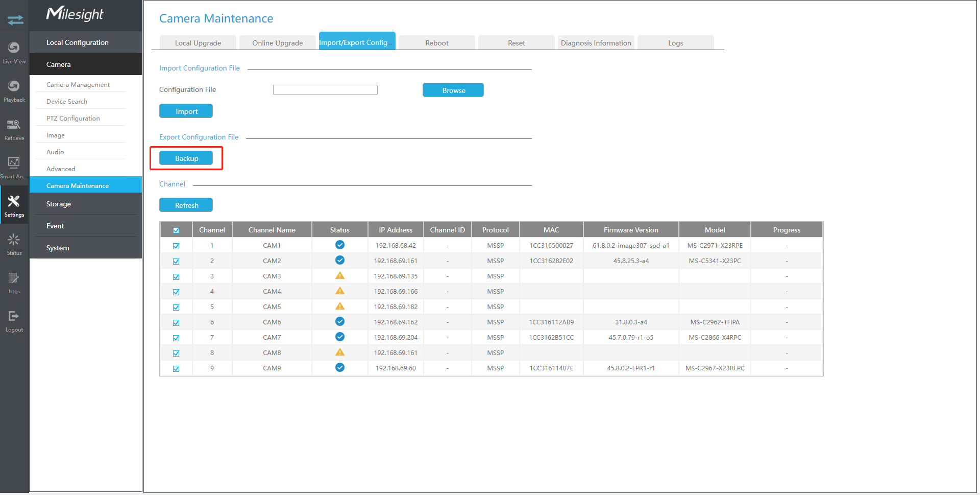Expand the Event section
980x495 pixels.
(x=86, y=226)
